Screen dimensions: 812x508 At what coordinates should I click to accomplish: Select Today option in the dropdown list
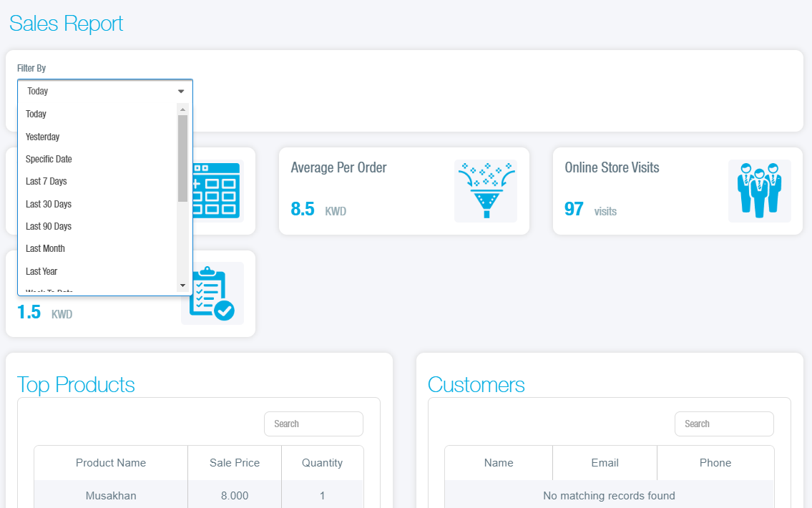point(97,114)
